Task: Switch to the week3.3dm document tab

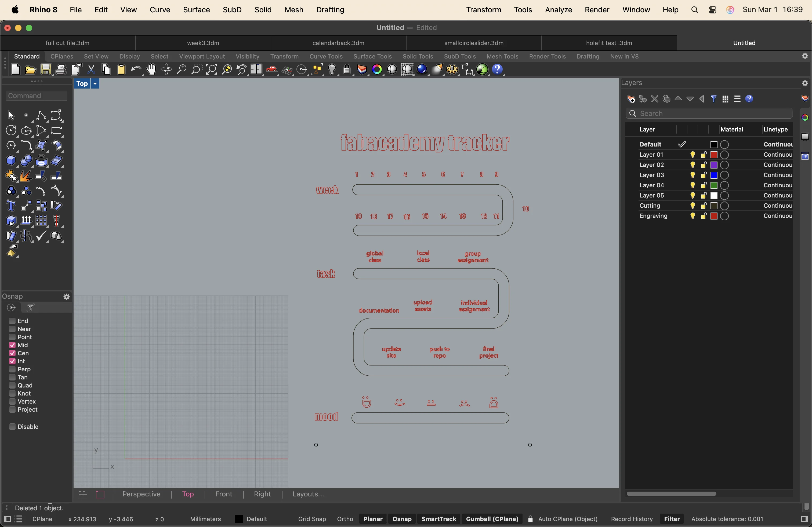Action: coord(203,43)
